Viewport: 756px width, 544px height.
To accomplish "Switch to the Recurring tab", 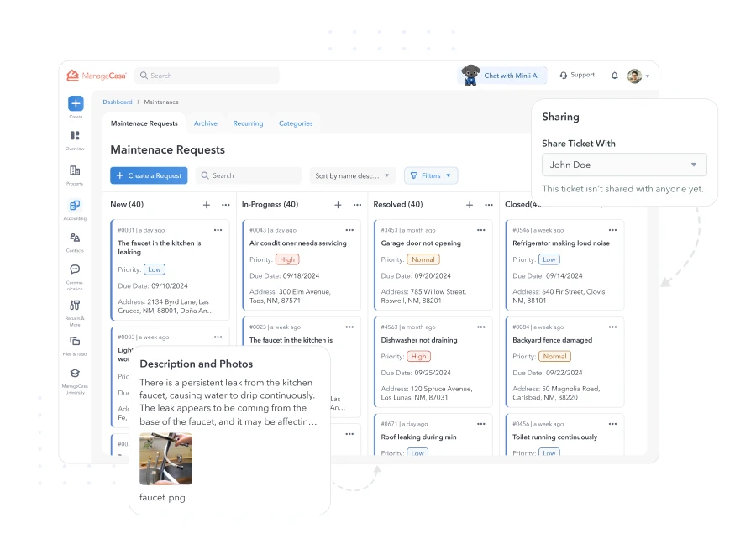I will [249, 123].
